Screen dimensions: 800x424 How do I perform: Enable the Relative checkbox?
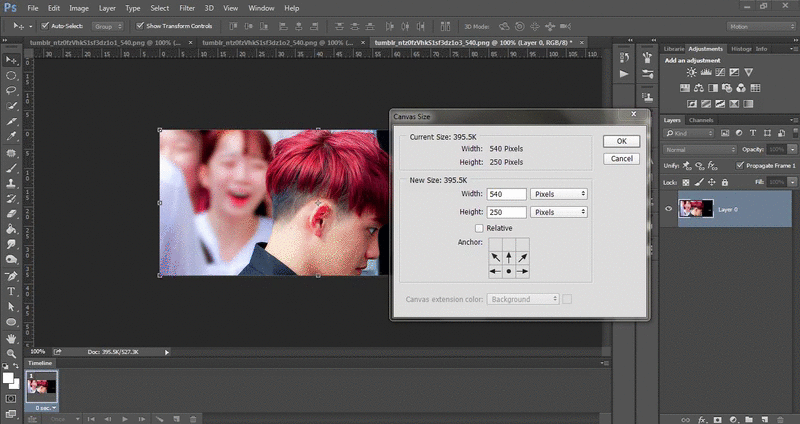point(479,228)
